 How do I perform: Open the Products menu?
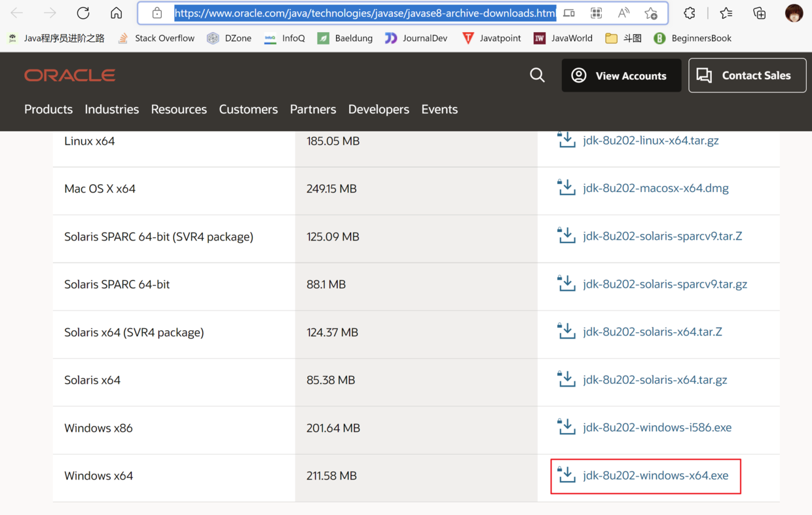[x=48, y=109]
